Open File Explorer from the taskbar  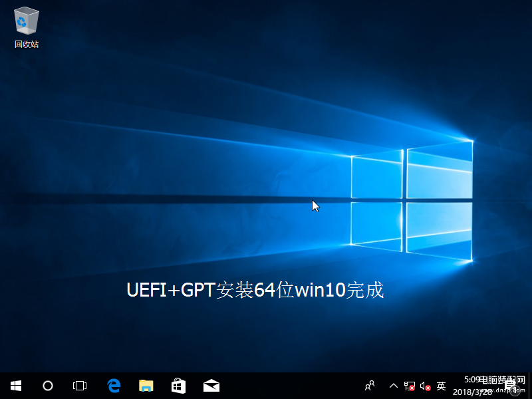[x=146, y=386]
